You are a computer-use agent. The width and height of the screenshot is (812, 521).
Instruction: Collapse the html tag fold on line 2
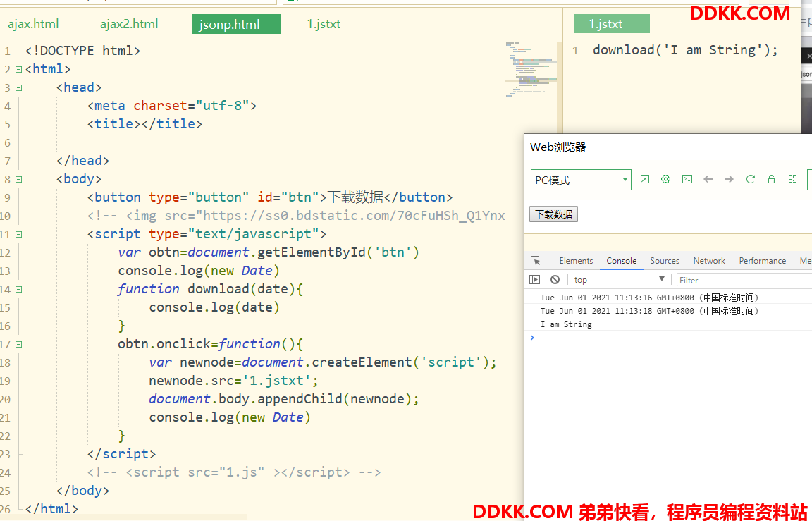[x=18, y=69]
